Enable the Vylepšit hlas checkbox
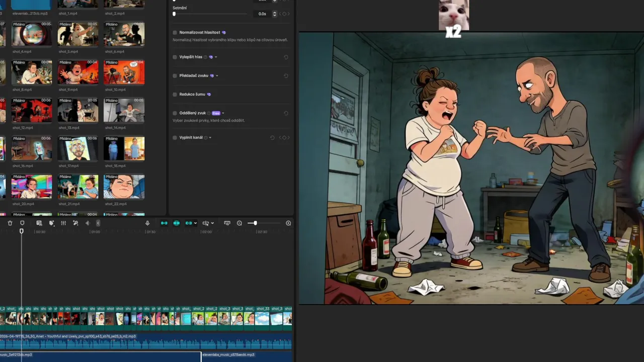Image resolution: width=644 pixels, height=362 pixels. pos(175,57)
